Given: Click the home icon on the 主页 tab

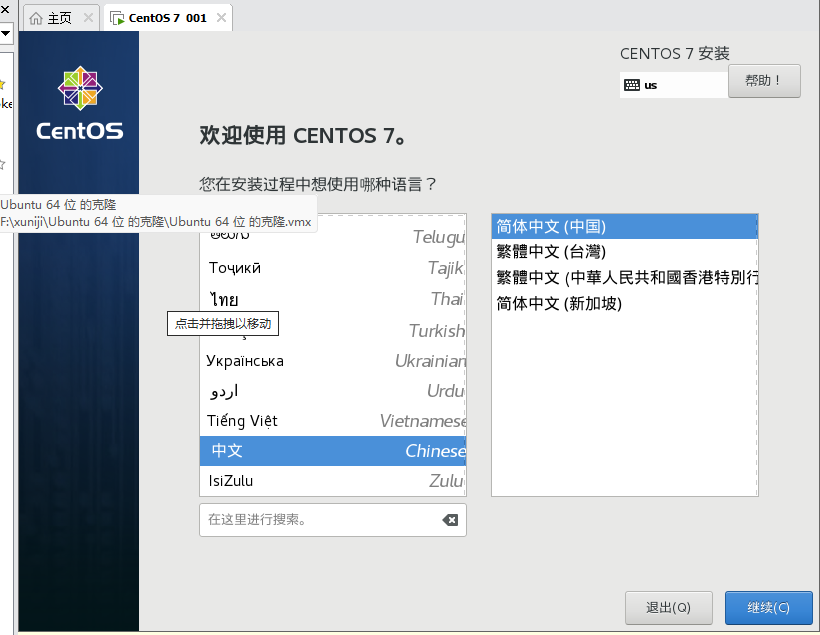Looking at the screenshot, I should [36, 18].
